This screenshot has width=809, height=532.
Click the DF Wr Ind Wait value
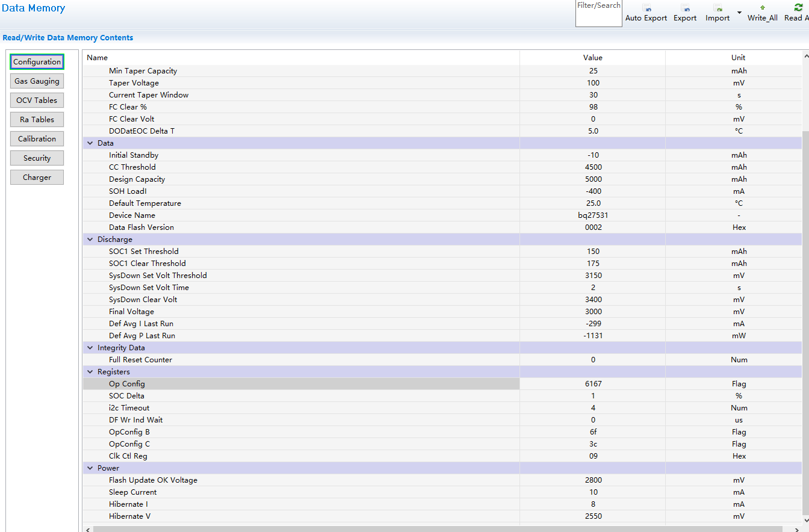(x=593, y=420)
